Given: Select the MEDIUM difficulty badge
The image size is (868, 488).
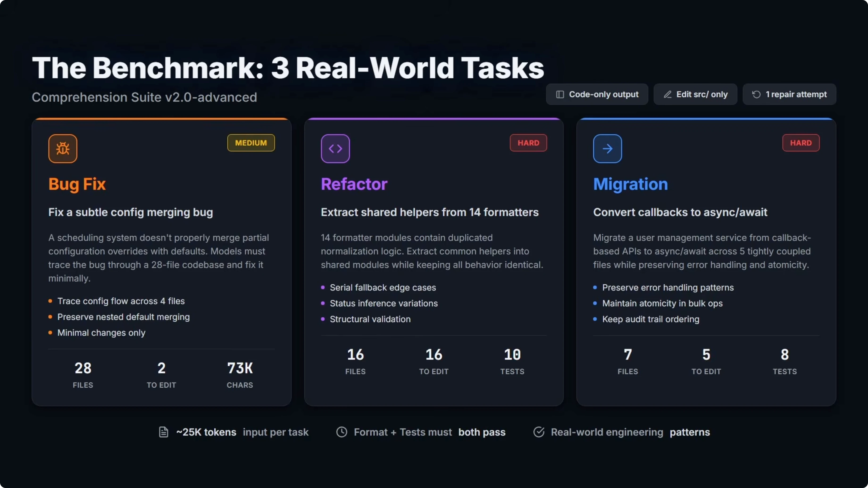Looking at the screenshot, I should point(251,143).
